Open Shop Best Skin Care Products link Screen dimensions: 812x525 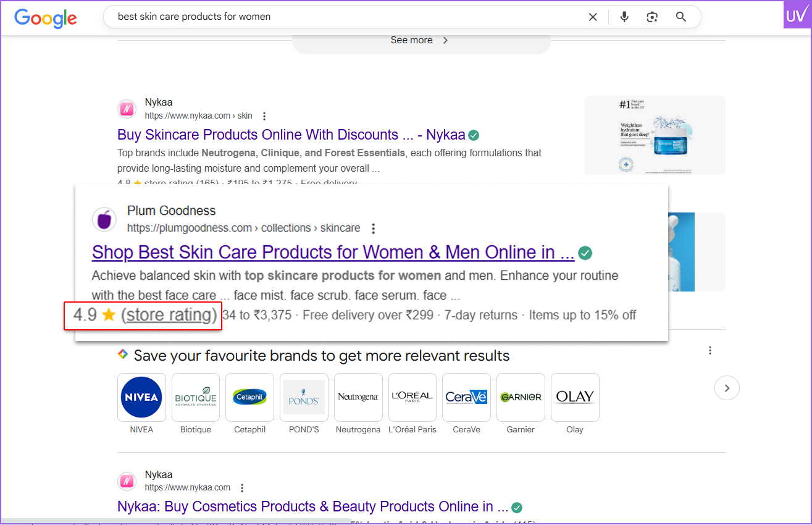pos(333,252)
